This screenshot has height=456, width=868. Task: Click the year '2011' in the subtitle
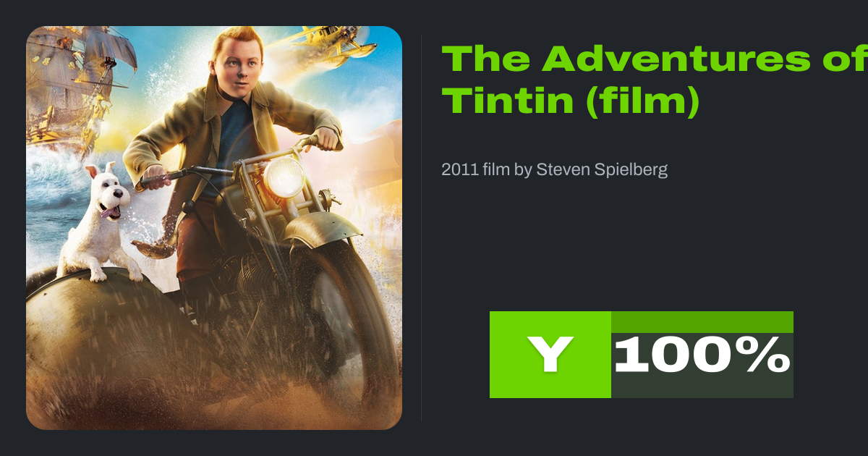click(x=456, y=170)
